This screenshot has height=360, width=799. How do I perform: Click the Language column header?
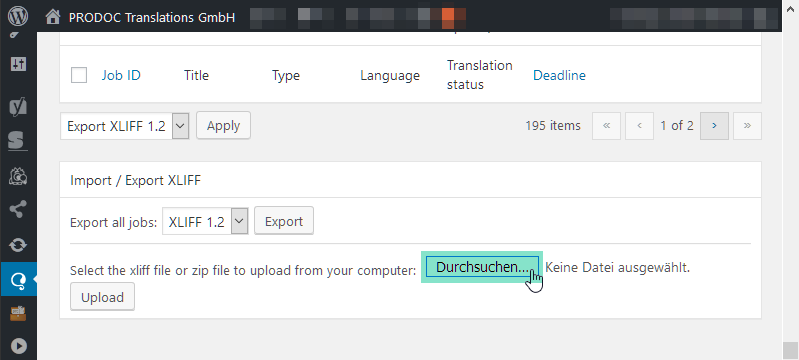(x=390, y=75)
